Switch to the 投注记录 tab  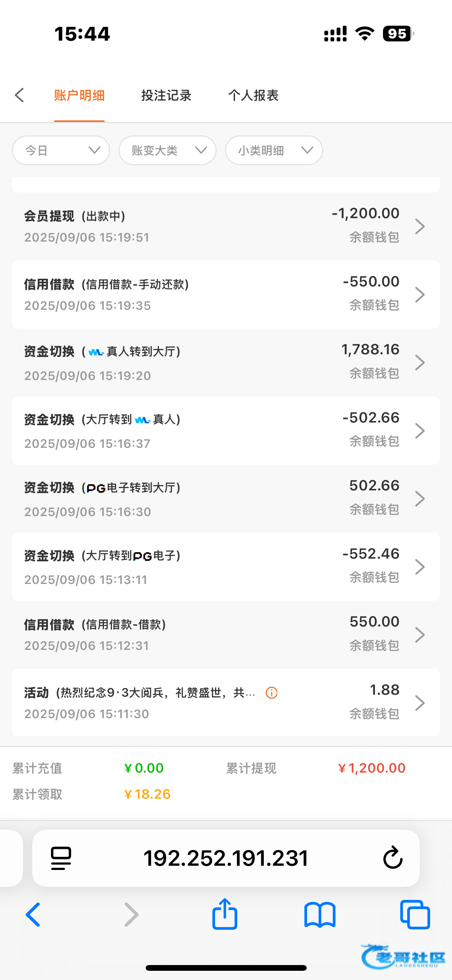point(166,95)
